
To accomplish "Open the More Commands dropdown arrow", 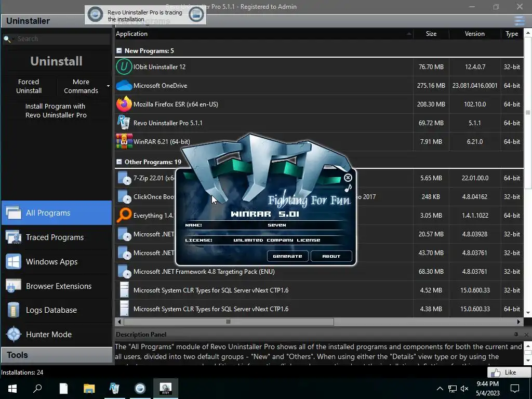I will tap(108, 86).
